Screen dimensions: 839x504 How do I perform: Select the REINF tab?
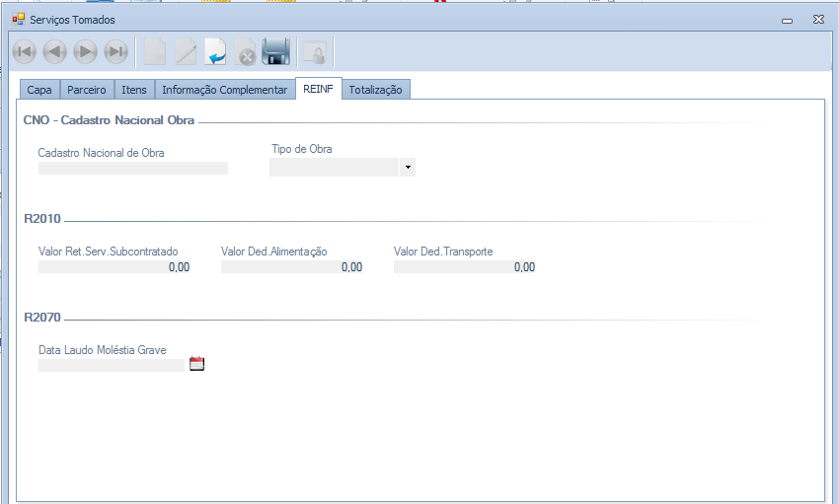(x=319, y=88)
